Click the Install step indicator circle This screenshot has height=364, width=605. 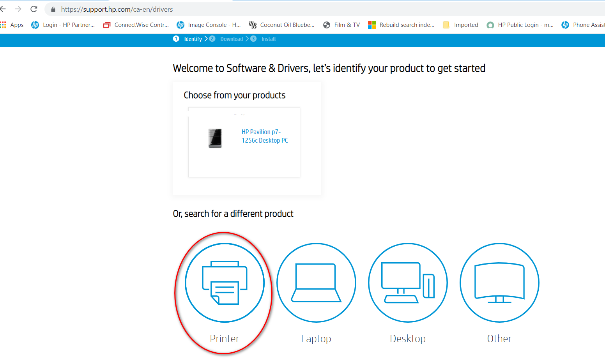pyautogui.click(x=254, y=39)
